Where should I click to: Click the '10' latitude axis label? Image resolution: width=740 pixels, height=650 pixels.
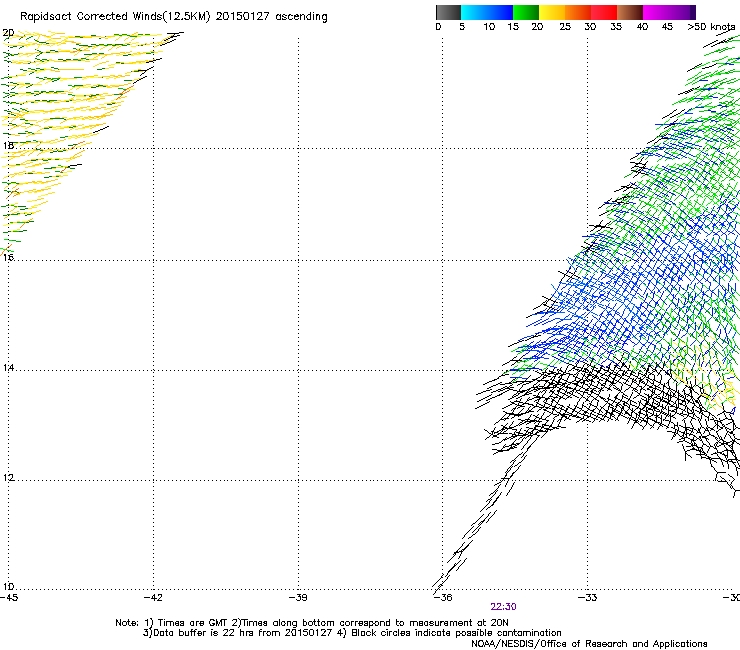[x=8, y=587]
